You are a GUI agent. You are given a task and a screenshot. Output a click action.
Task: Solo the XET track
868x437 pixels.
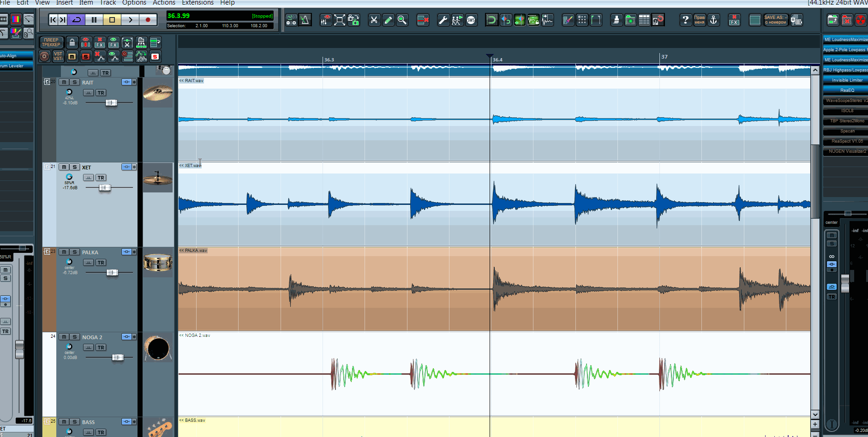coord(74,167)
